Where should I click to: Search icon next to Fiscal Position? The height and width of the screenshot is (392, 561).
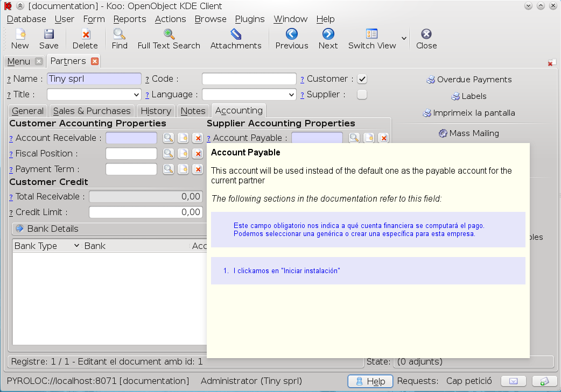(168, 154)
